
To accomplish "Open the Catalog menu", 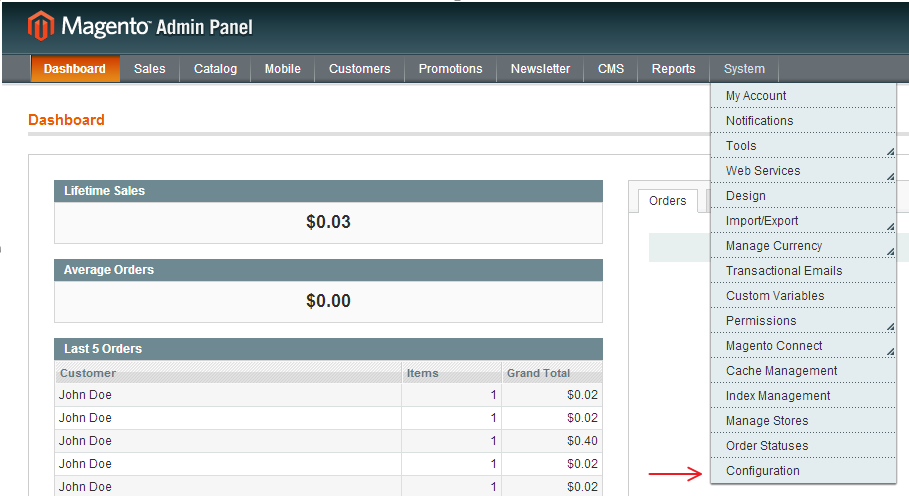I will click(215, 68).
